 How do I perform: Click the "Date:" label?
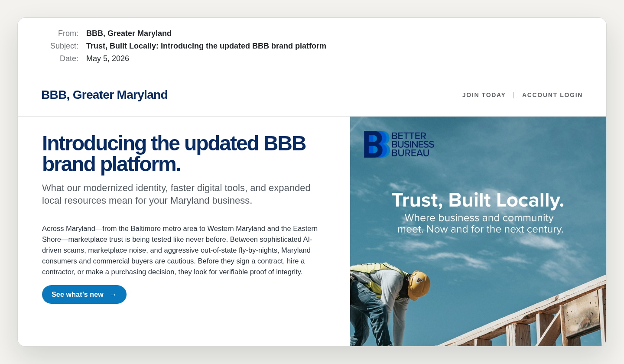coord(69,58)
